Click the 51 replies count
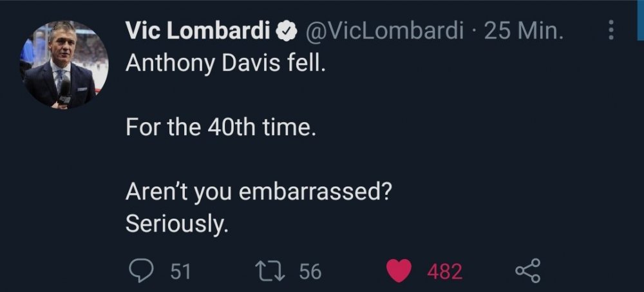The height and width of the screenshot is (292, 644). [180, 271]
